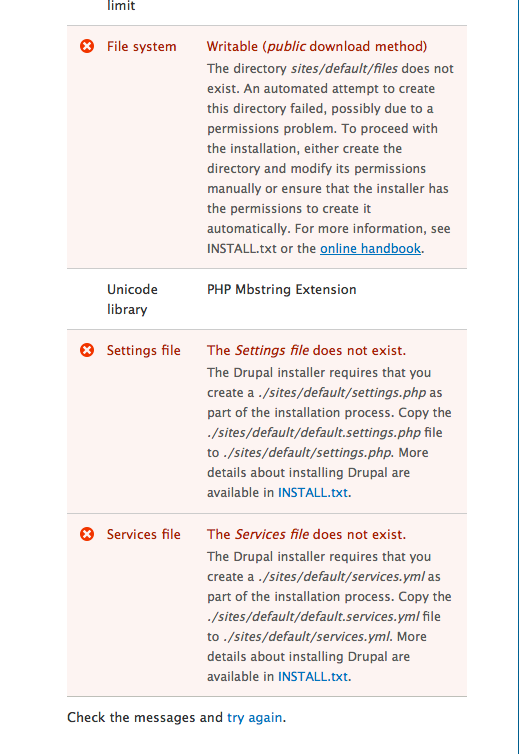
Task: Open the online handbook link
Action: (370, 249)
